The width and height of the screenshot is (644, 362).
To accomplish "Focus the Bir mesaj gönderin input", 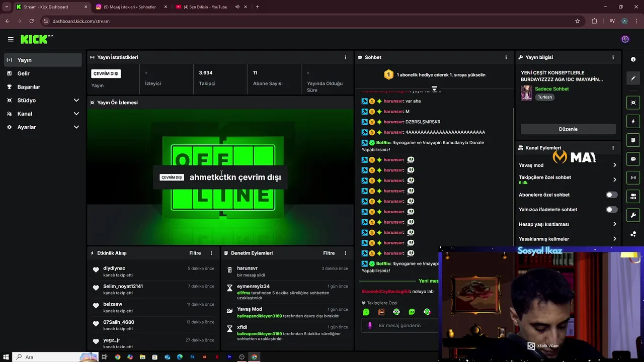I will click(400, 325).
